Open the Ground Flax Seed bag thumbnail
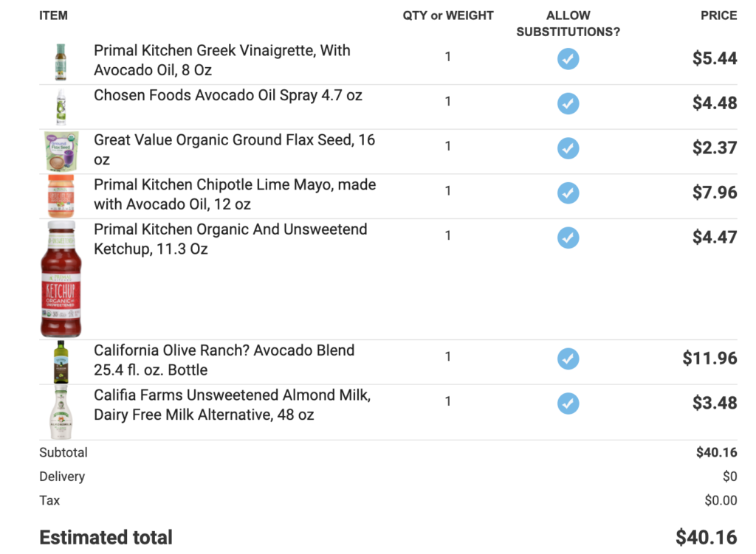This screenshot has width=756, height=554. [x=61, y=151]
